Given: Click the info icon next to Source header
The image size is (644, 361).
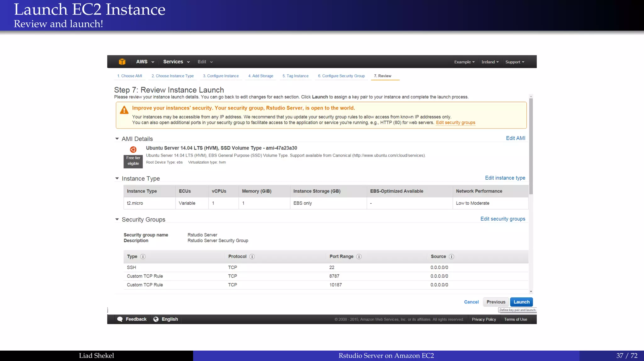Looking at the screenshot, I should click(451, 257).
